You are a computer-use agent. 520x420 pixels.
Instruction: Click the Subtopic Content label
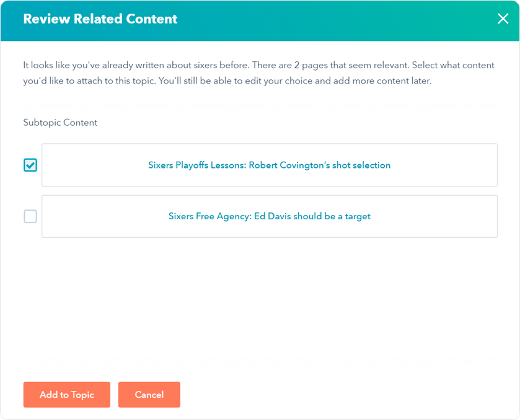(x=60, y=123)
